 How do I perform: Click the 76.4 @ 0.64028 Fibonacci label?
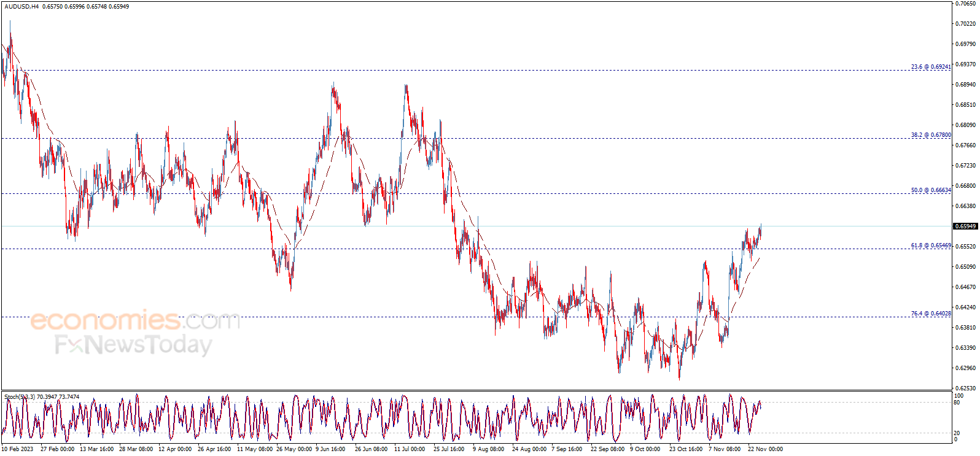[931, 314]
